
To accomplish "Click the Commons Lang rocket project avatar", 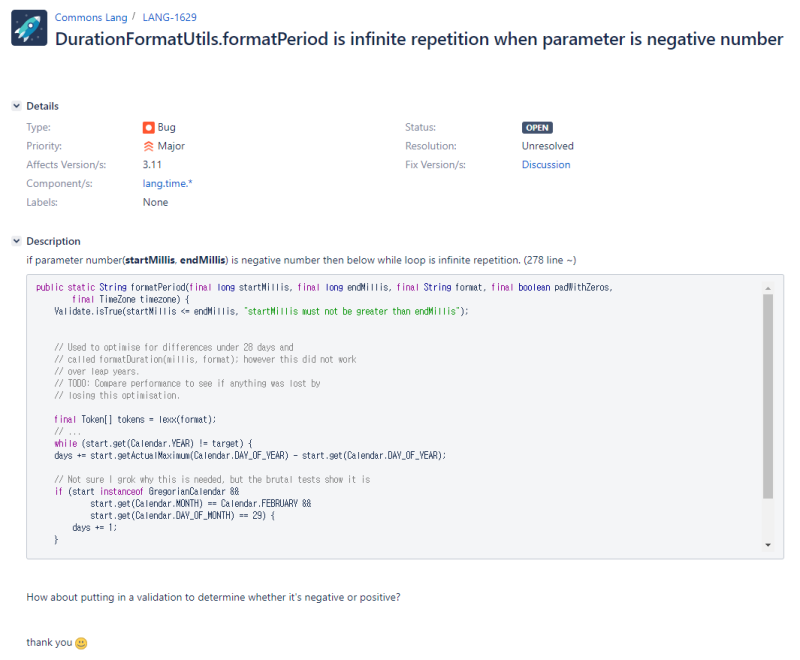I will [29, 28].
